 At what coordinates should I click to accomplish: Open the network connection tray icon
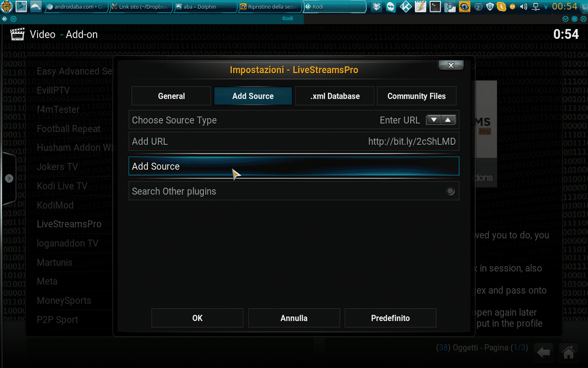536,7
